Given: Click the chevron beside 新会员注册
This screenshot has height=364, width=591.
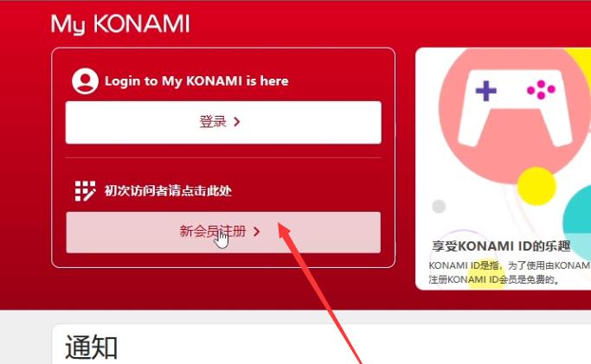Looking at the screenshot, I should pyautogui.click(x=257, y=232).
